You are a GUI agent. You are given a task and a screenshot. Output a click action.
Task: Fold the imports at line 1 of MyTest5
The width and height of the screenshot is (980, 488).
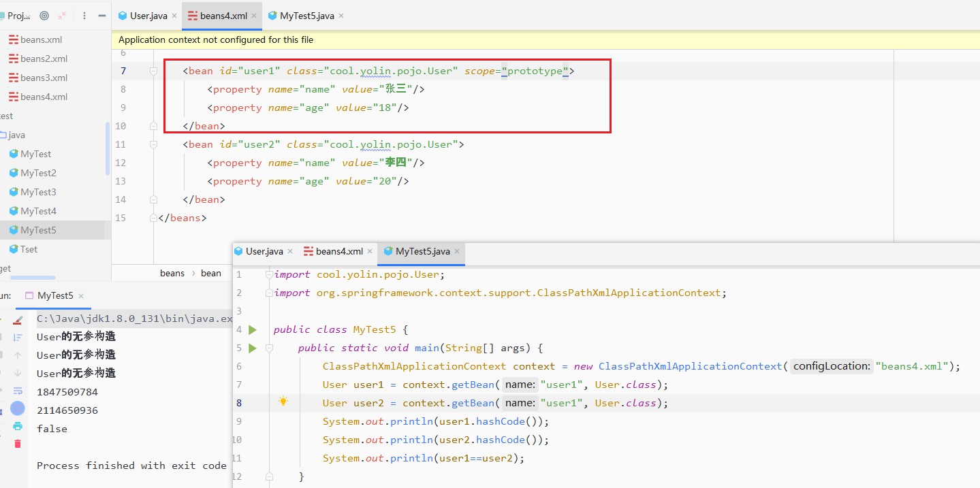coord(270,275)
